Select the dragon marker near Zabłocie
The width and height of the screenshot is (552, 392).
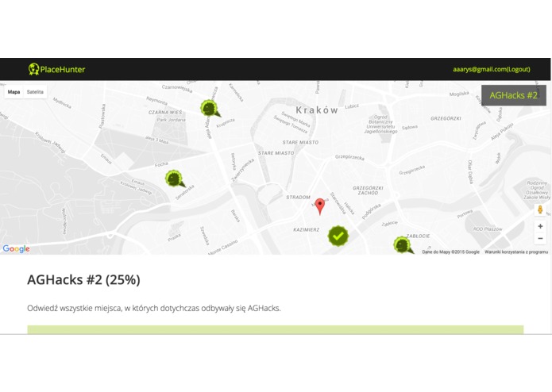[403, 245]
